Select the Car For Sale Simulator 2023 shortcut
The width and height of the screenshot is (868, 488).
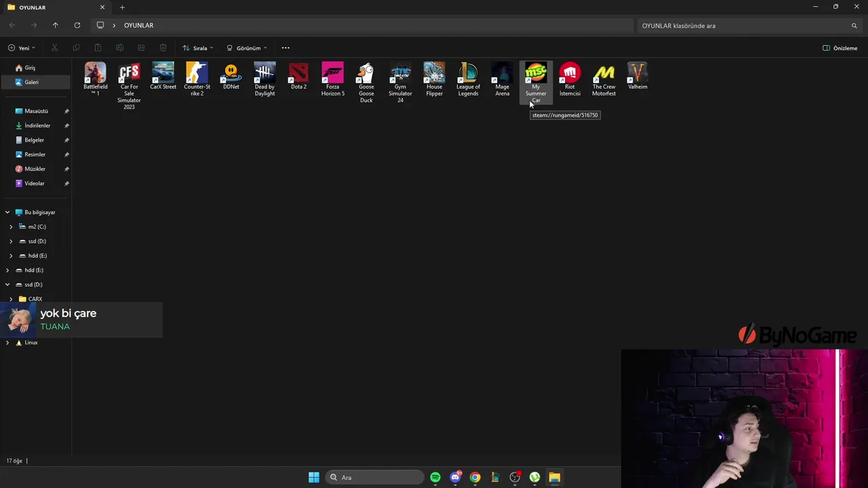tap(129, 86)
